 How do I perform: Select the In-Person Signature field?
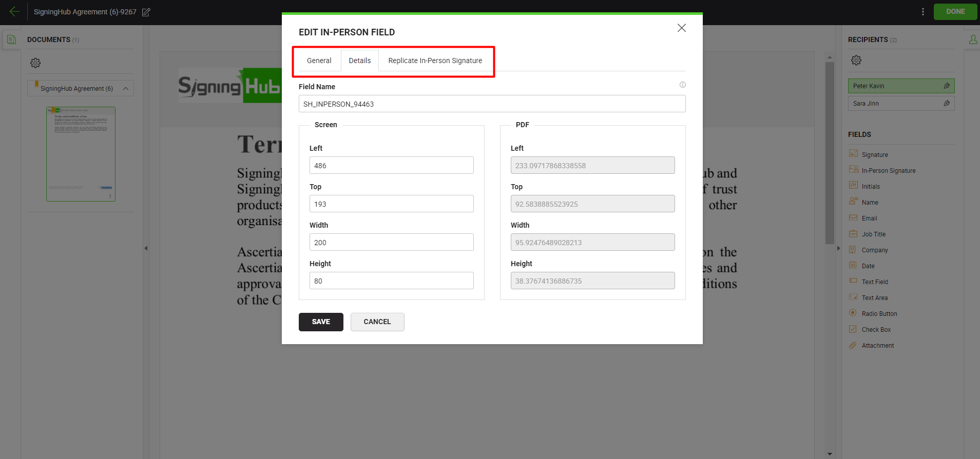[x=888, y=171]
